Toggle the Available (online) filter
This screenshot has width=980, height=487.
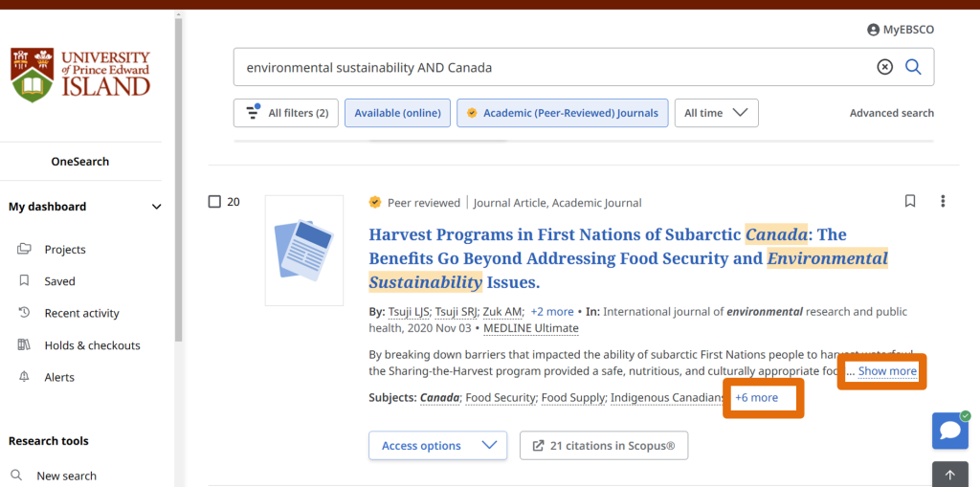(x=397, y=113)
